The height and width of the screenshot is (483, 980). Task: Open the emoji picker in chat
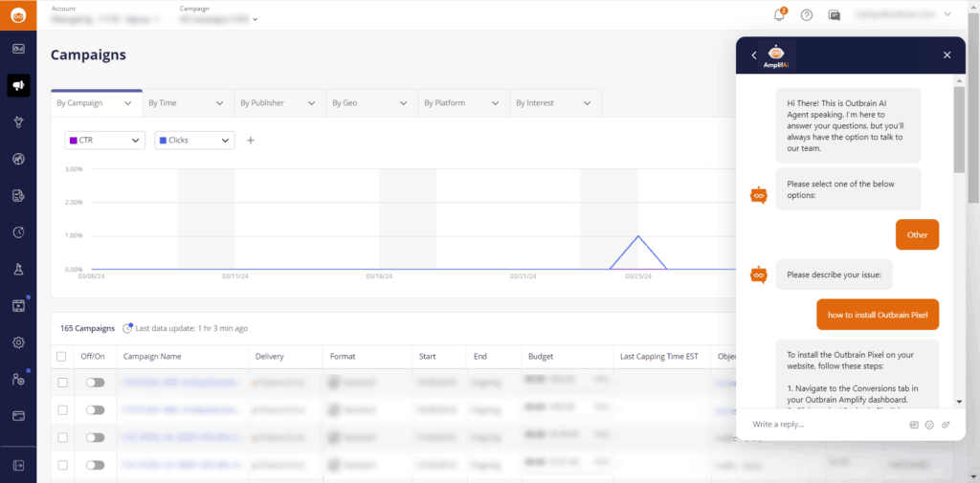929,425
